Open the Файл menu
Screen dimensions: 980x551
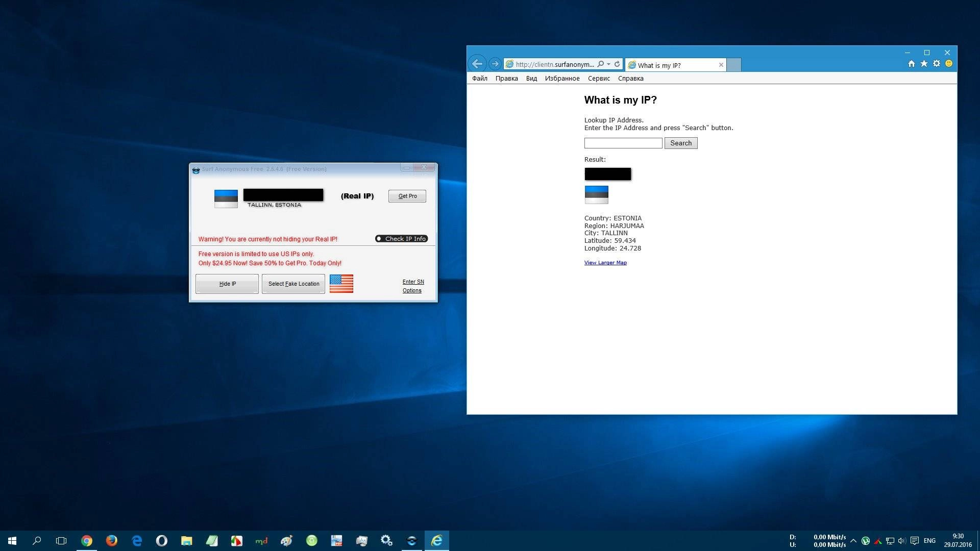pyautogui.click(x=480, y=78)
